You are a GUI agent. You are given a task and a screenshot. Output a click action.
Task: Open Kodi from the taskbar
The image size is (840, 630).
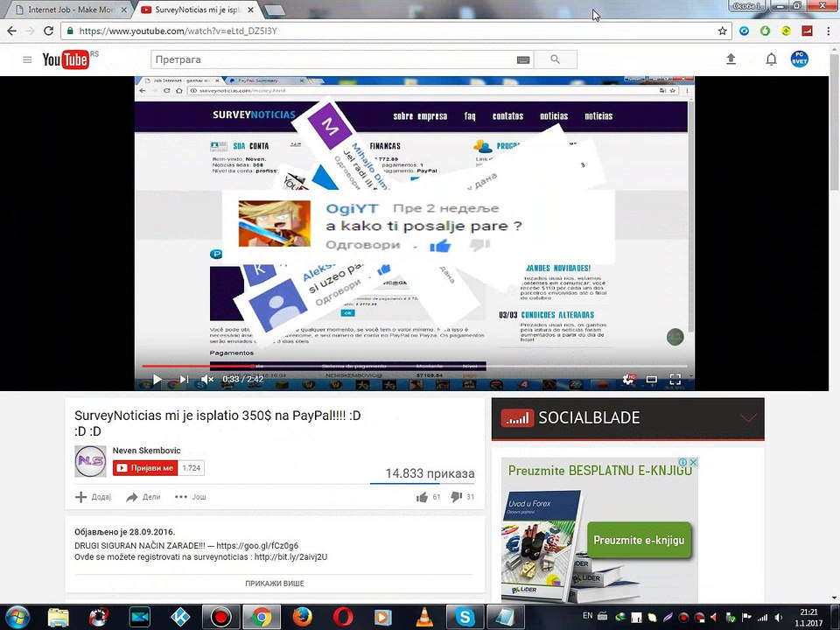click(180, 617)
